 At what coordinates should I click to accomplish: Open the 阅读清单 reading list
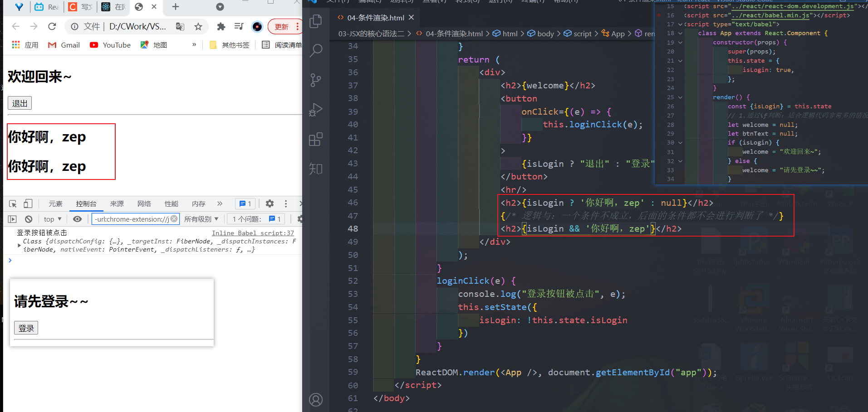pos(282,45)
